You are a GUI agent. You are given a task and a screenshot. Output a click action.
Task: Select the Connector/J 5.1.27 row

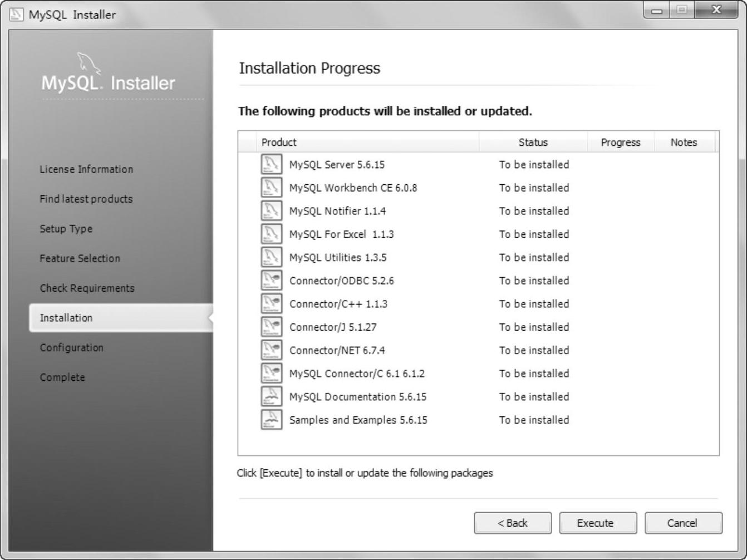click(x=479, y=327)
